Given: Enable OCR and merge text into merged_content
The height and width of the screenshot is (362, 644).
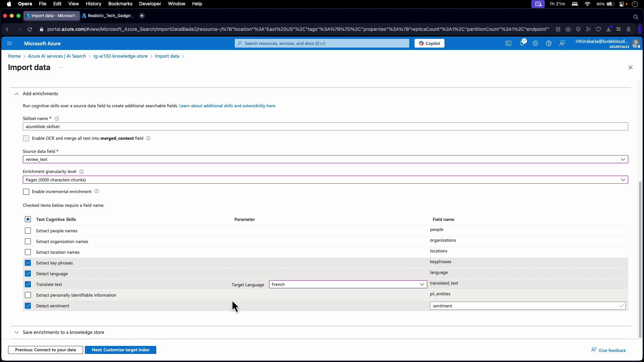Looking at the screenshot, I should pyautogui.click(x=26, y=138).
